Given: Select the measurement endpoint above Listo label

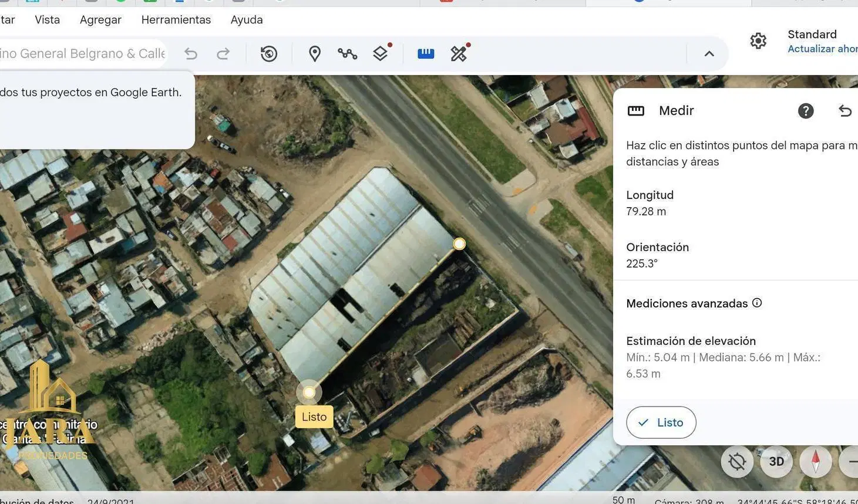Looking at the screenshot, I should point(309,393).
